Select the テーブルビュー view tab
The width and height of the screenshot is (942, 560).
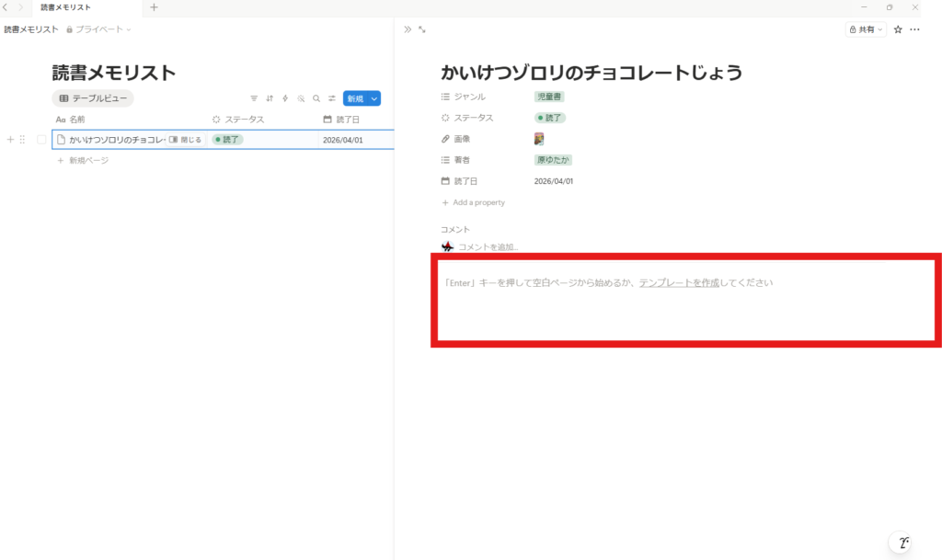point(93,98)
